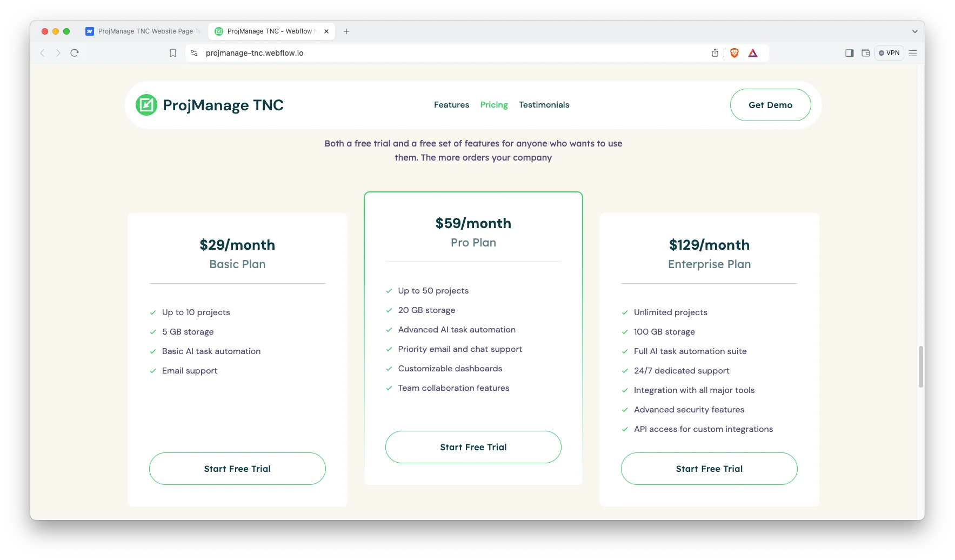Select Testimonials in the navigation menu
The height and width of the screenshot is (560, 955).
(x=544, y=105)
